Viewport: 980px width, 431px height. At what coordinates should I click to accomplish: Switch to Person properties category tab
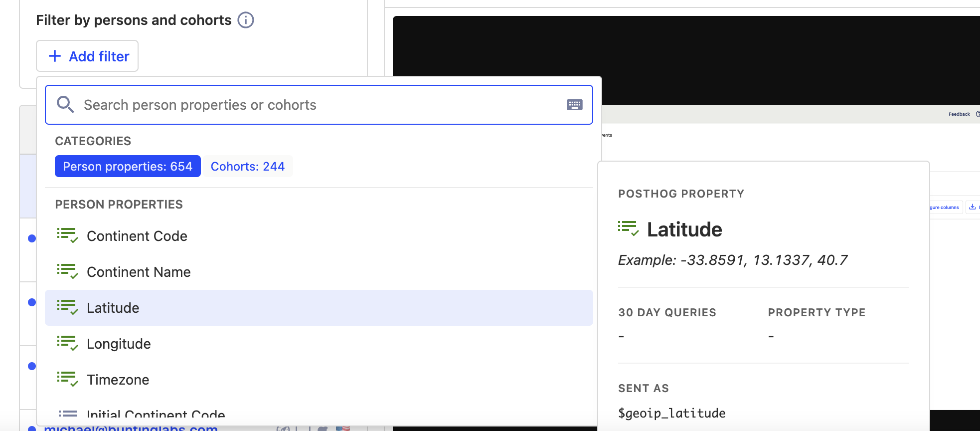coord(128,166)
